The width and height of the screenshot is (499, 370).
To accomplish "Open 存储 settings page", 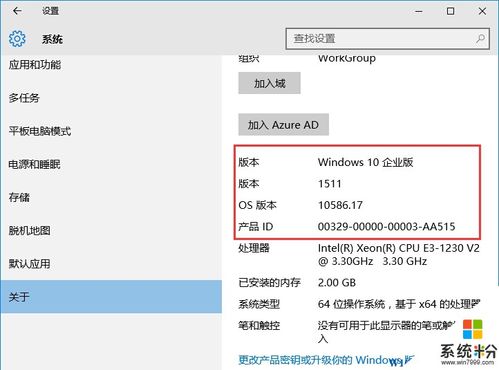I will 19,197.
